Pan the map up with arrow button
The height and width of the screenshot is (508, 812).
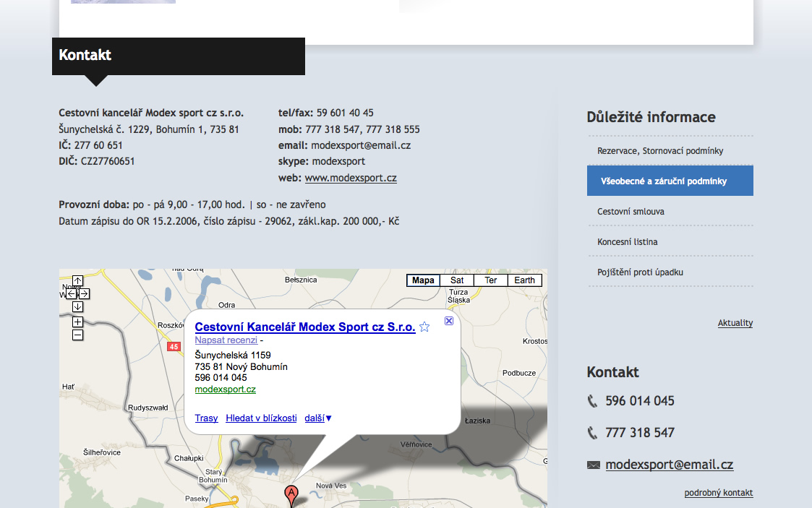coord(77,281)
